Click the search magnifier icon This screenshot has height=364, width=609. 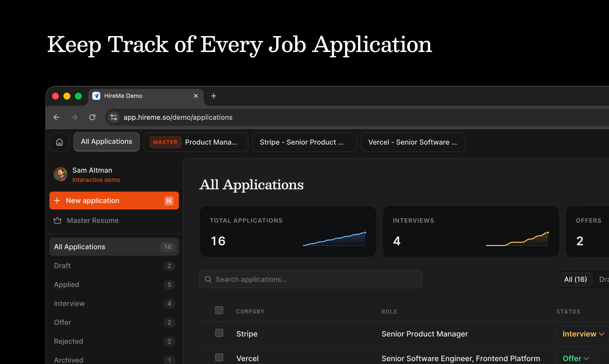point(208,279)
